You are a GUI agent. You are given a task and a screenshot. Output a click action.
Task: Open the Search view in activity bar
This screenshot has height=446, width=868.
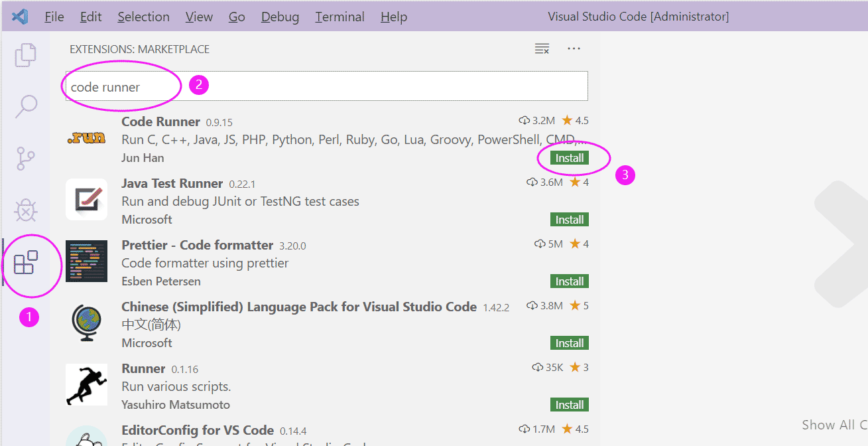(26, 106)
